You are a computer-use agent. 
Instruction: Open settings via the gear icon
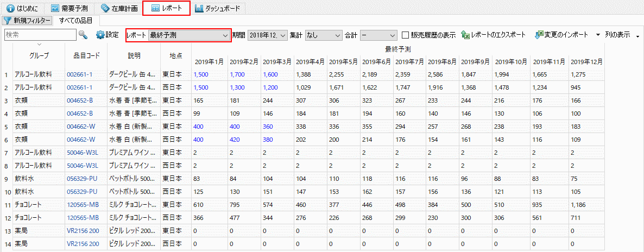click(100, 35)
